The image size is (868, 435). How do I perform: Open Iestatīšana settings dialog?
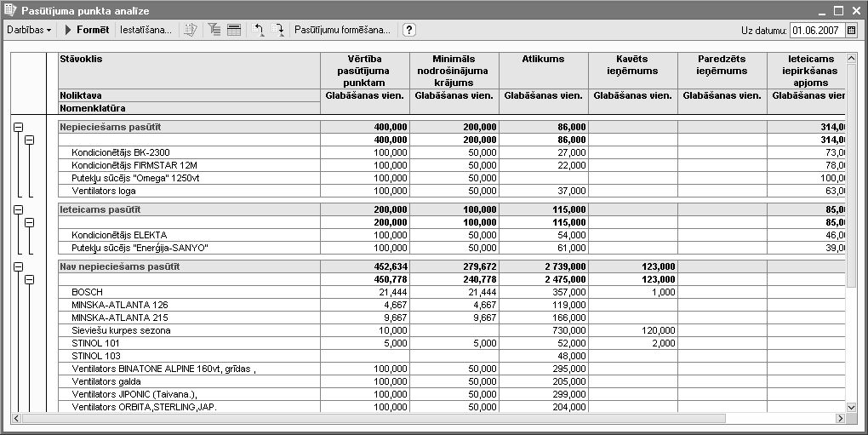click(x=146, y=30)
